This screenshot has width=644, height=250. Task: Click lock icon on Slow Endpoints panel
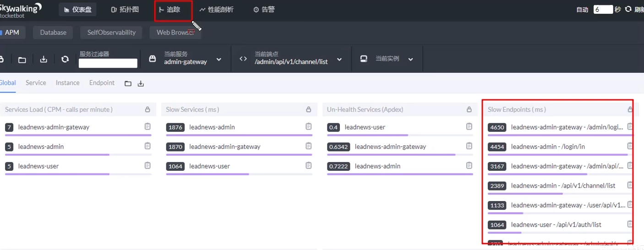(x=630, y=109)
